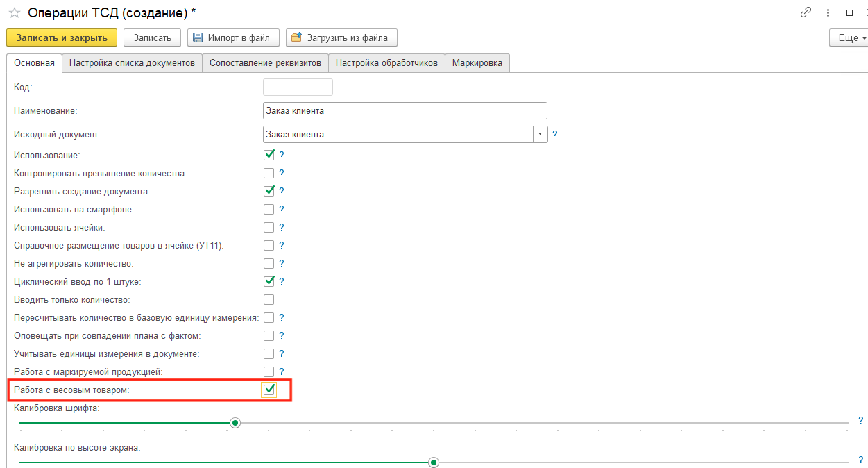This screenshot has width=868, height=468.
Task: Show hint for Оповещать при совпадении плана
Action: 282,335
